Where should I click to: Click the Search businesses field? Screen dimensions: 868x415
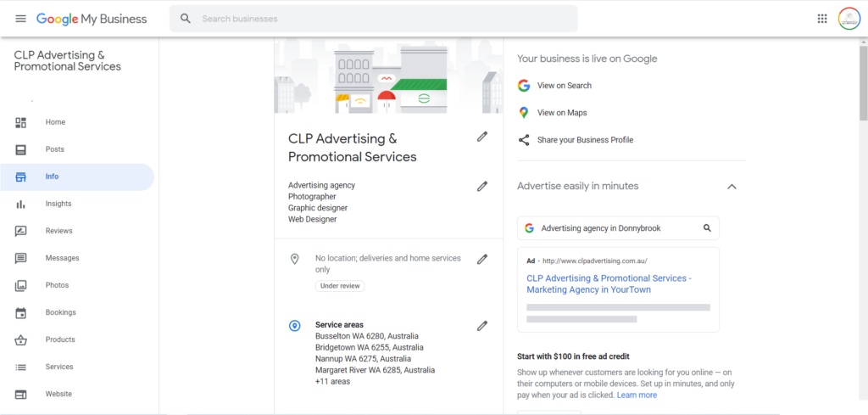click(374, 19)
